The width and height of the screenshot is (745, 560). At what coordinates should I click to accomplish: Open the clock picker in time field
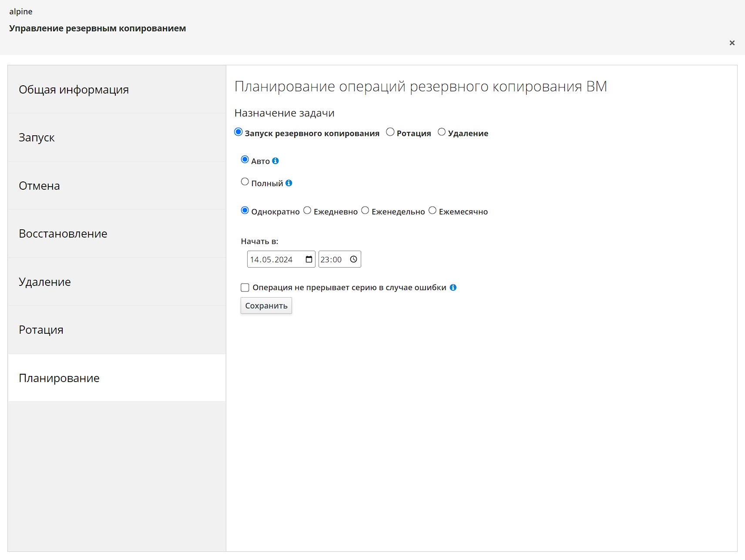point(353,259)
